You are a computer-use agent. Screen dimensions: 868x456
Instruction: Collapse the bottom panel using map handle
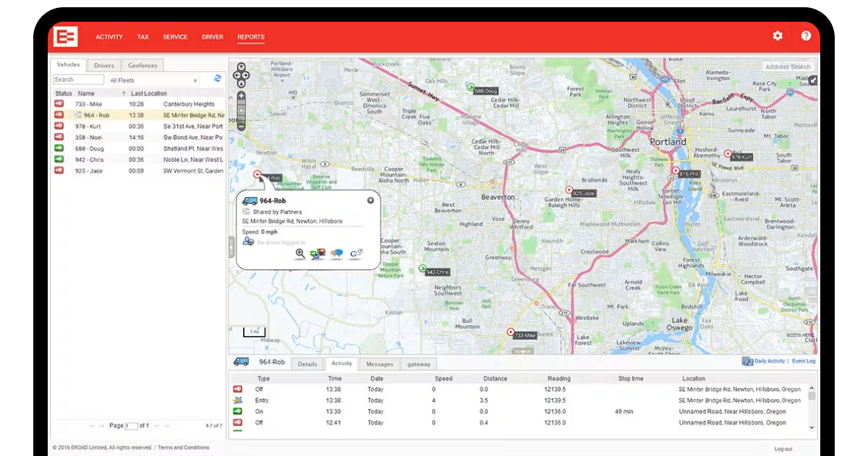tap(522, 352)
